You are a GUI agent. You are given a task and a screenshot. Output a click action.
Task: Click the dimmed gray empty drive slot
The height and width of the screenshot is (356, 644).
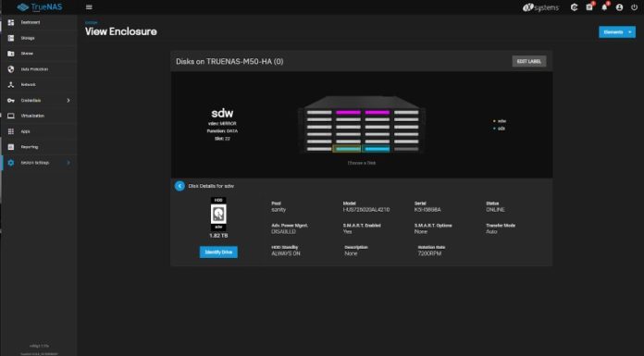tap(406, 149)
